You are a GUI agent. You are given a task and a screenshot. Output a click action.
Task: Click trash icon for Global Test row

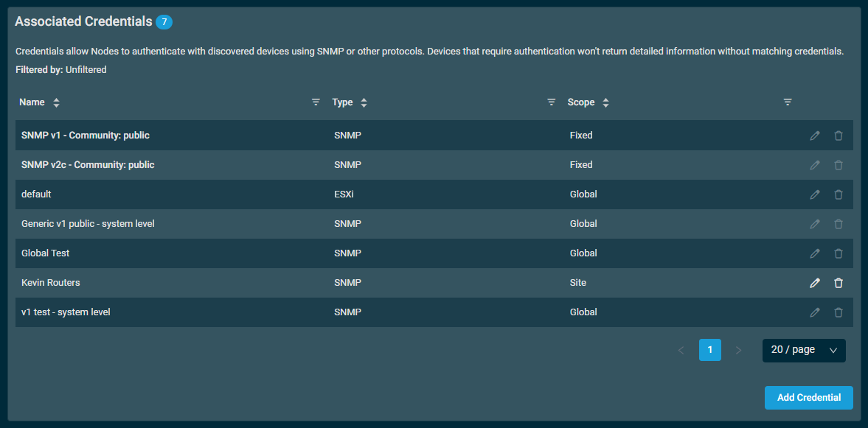pyautogui.click(x=839, y=253)
